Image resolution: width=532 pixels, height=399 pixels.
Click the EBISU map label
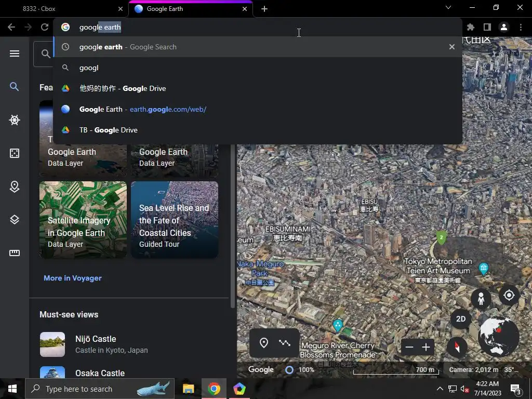tap(369, 205)
